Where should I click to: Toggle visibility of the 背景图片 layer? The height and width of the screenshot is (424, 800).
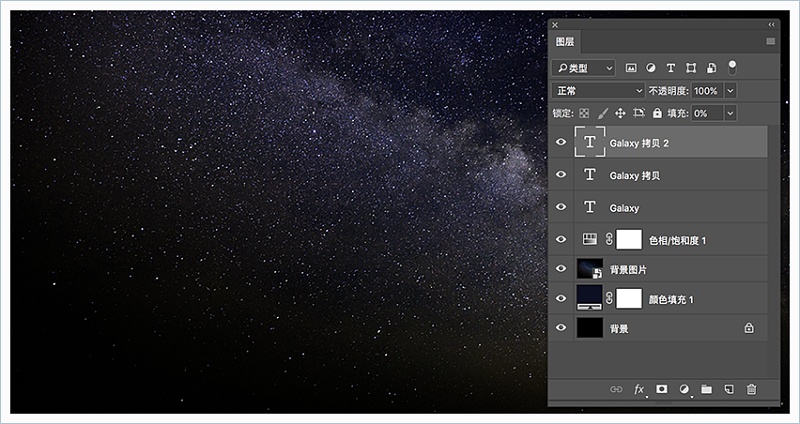tap(561, 270)
